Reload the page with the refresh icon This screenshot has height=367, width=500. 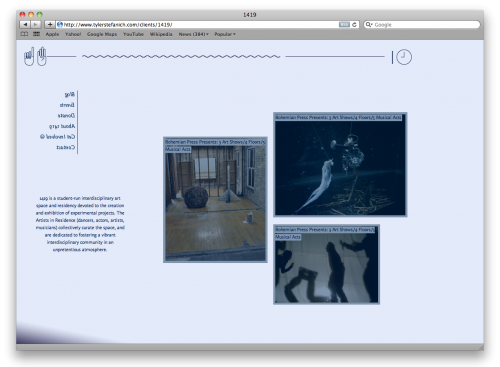tap(354, 25)
